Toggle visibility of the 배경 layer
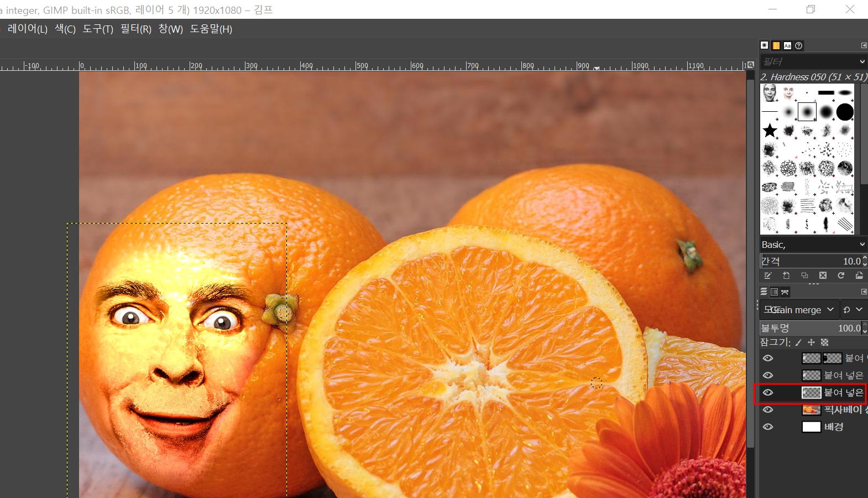The width and height of the screenshot is (868, 498). tap(768, 427)
